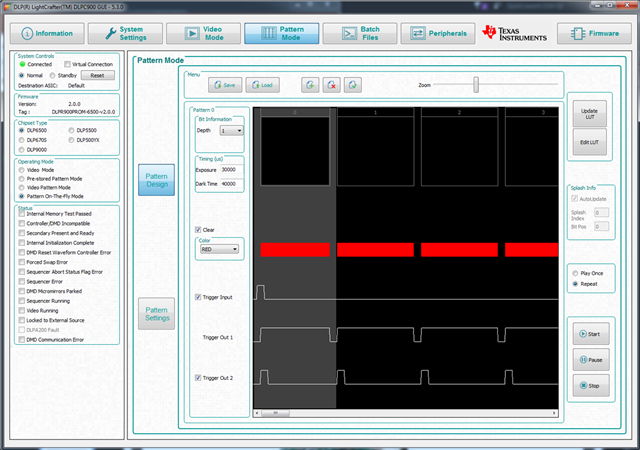Click the Texas Instruments logo
The height and width of the screenshot is (450, 640).
[x=514, y=33]
